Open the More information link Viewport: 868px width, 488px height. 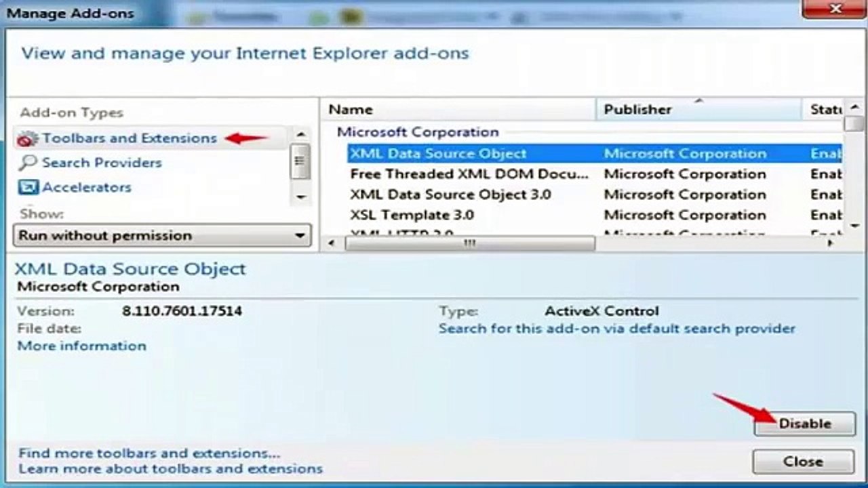tap(82, 346)
